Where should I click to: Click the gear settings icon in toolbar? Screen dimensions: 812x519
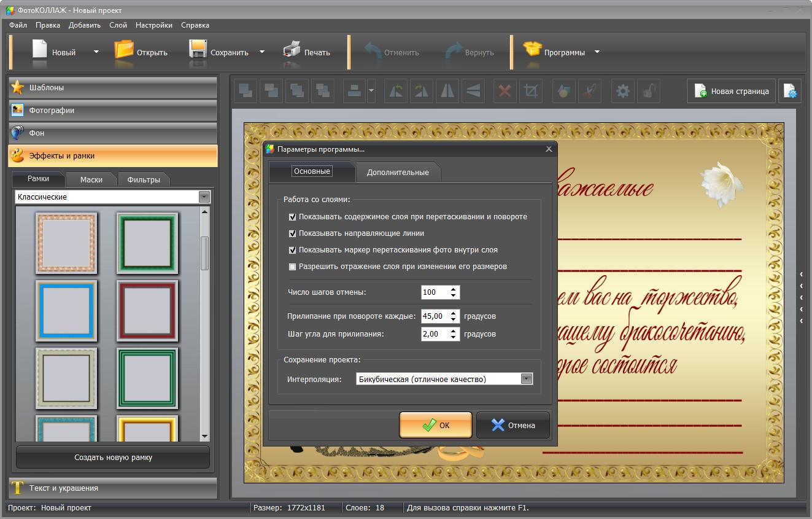623,92
